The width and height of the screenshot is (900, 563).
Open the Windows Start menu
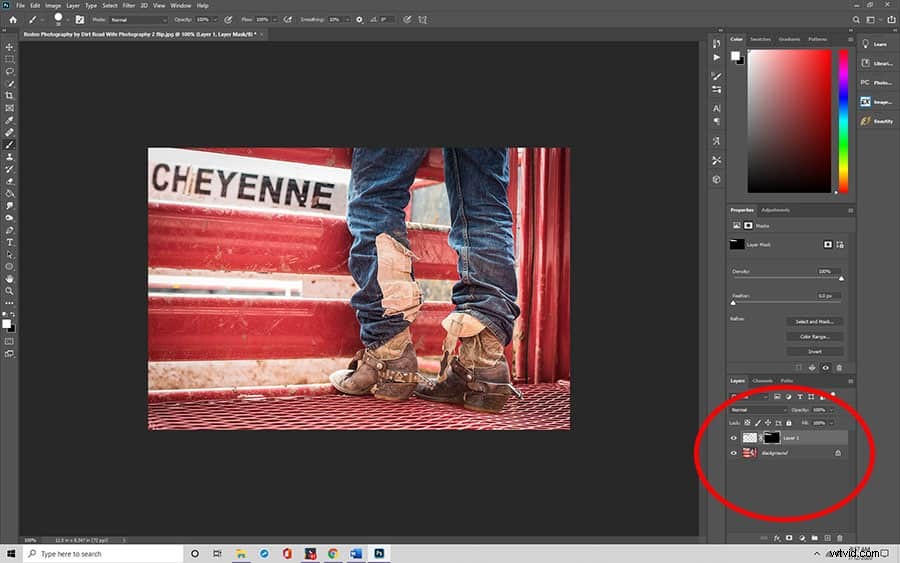click(11, 554)
